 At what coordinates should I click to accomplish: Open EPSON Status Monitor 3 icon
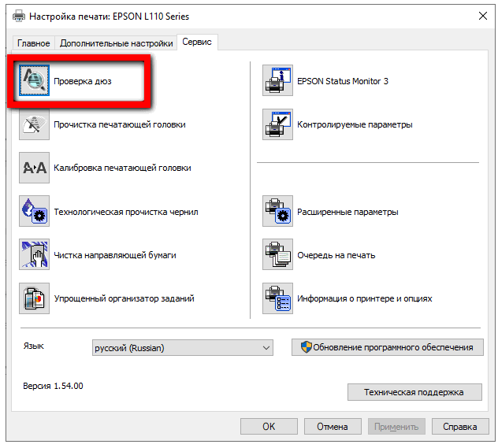[x=277, y=81]
